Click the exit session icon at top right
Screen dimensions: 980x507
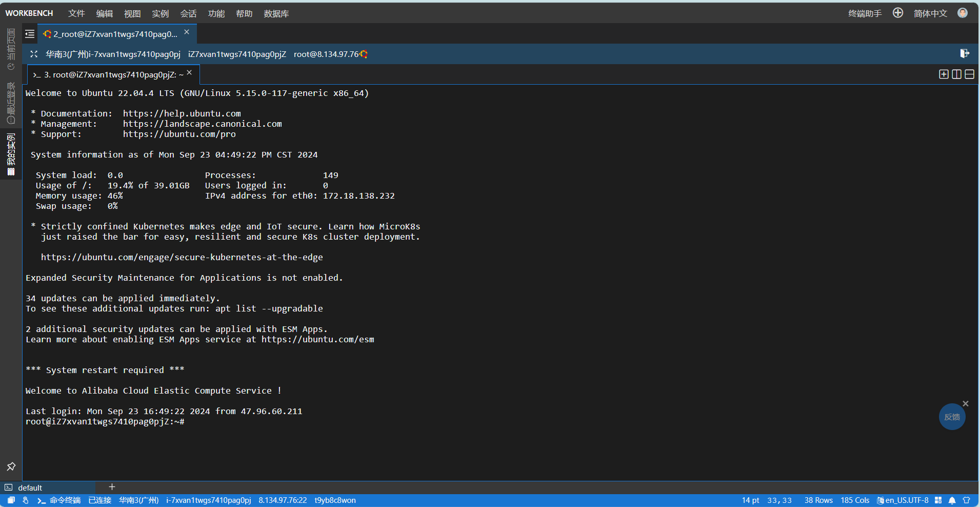pyautogui.click(x=964, y=54)
